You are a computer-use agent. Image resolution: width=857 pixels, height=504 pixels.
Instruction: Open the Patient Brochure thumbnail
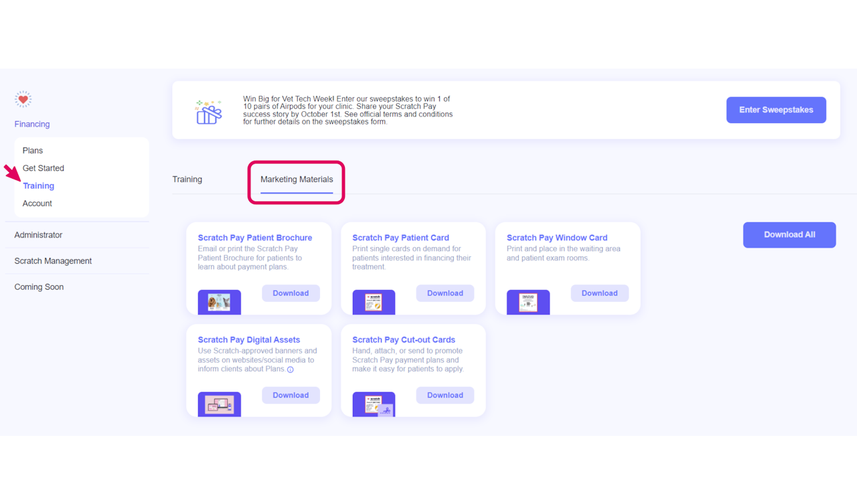(x=220, y=303)
